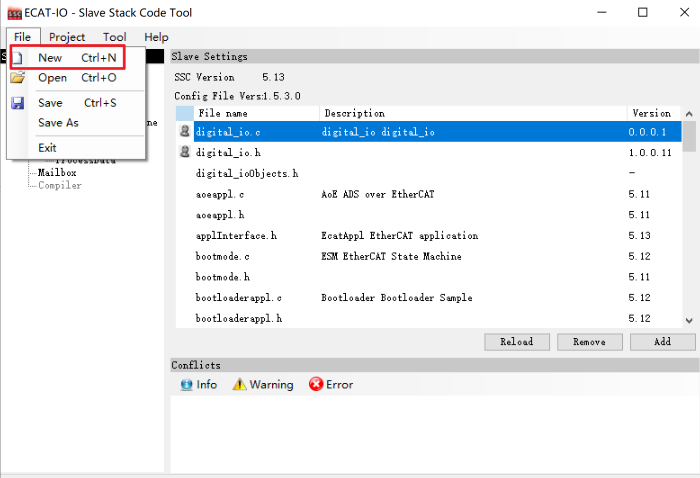Choose Save As from the File menu
The height and width of the screenshot is (478, 700).
click(x=58, y=123)
